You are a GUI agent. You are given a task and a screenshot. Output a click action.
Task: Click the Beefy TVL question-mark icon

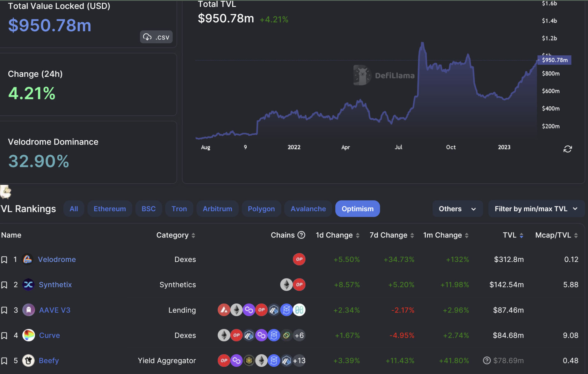(486, 360)
